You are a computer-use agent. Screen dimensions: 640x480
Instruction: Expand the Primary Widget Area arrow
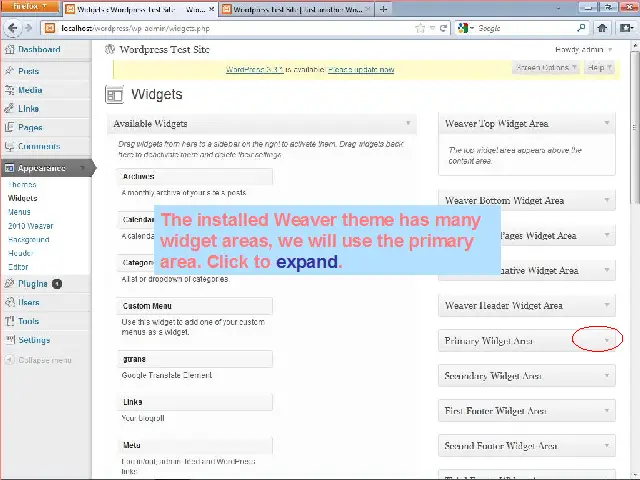coord(607,340)
